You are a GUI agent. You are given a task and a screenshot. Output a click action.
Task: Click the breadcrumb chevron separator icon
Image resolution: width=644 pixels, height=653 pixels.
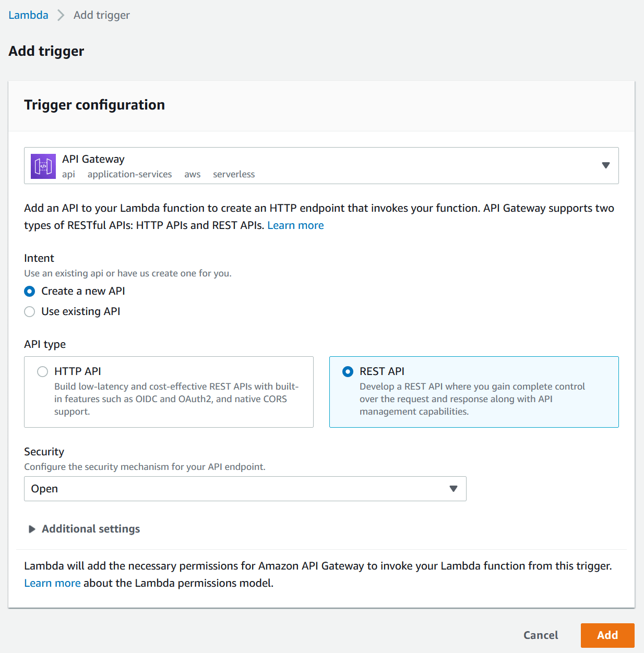61,15
